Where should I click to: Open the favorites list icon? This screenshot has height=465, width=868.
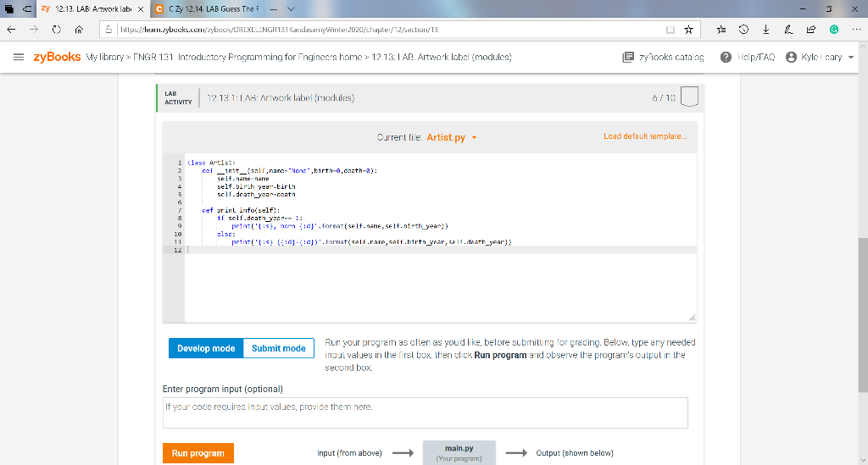pyautogui.click(x=721, y=30)
